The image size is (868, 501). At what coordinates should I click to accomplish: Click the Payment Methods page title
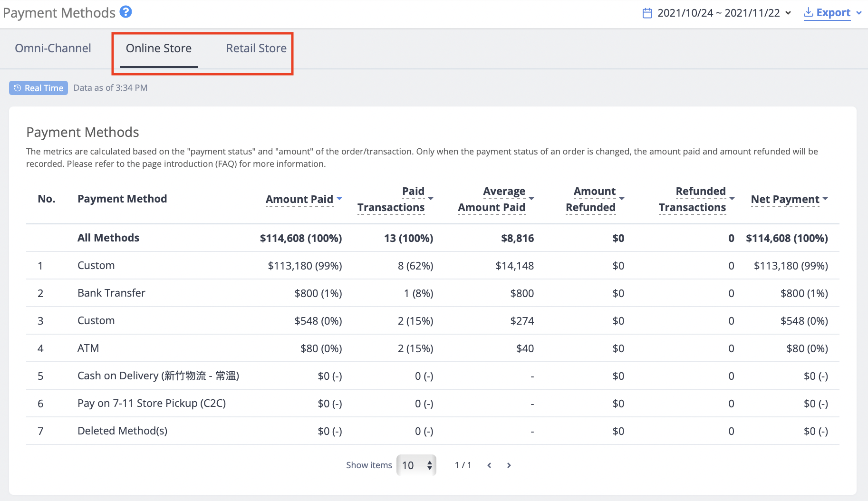pyautogui.click(x=59, y=13)
